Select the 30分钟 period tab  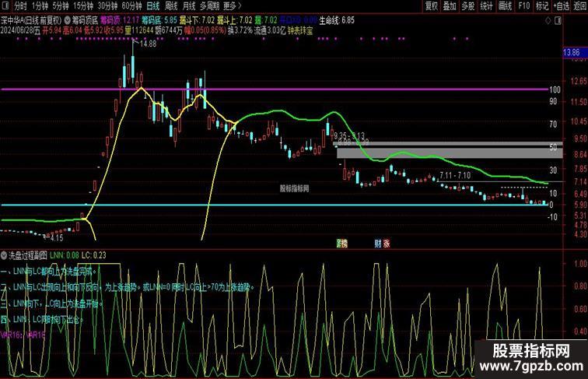(107, 5)
